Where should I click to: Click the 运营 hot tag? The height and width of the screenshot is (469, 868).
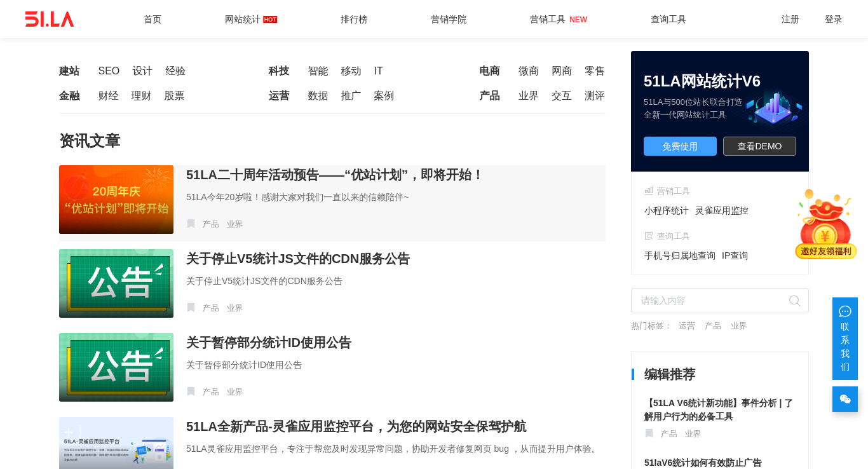pyautogui.click(x=687, y=326)
